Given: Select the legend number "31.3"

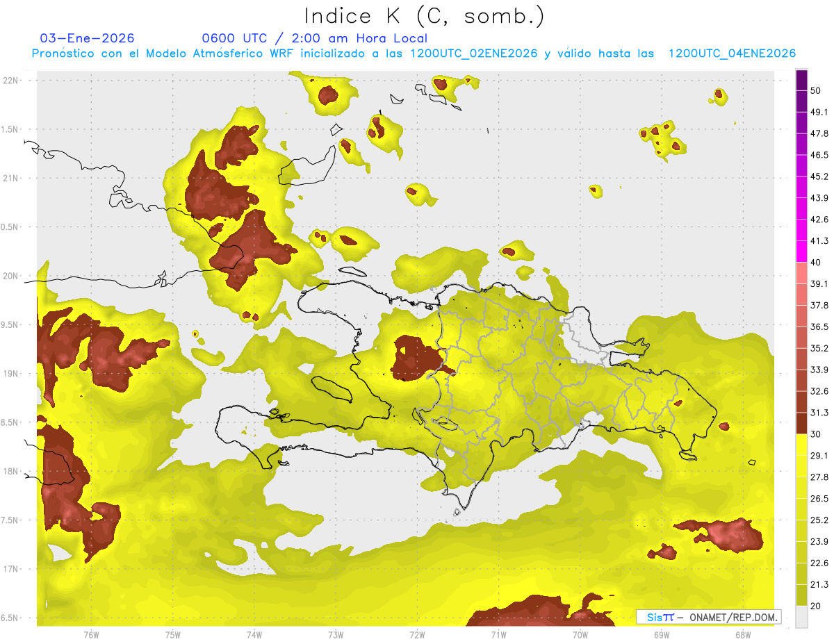Looking at the screenshot, I should point(819,413).
